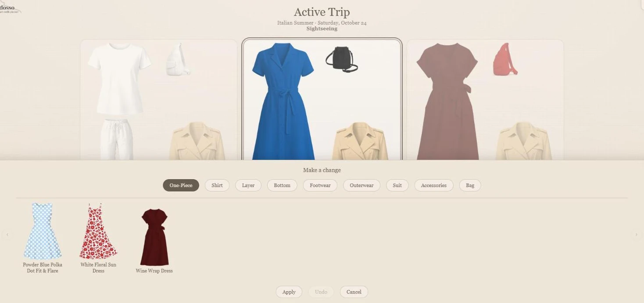Show the Bag category items
Screen dimensions: 644x303
[470, 185]
